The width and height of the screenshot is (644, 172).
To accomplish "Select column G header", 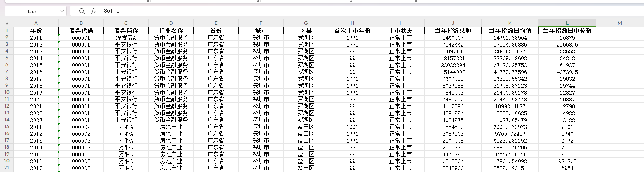I will (306, 23).
